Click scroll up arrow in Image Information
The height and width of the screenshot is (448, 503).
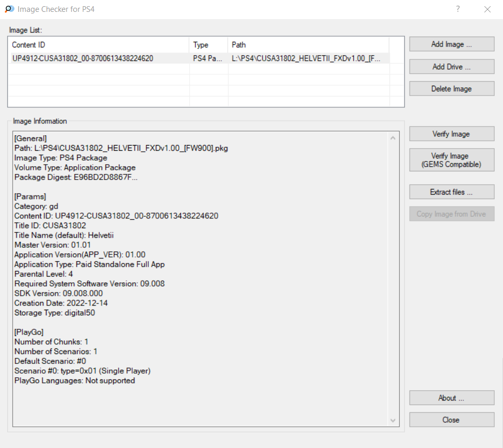[393, 138]
